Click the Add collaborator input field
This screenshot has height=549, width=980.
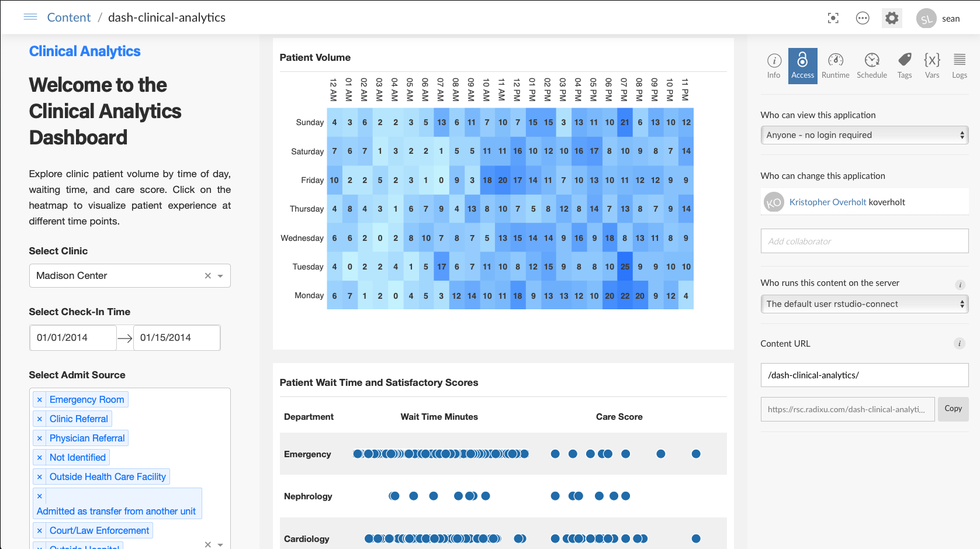coord(864,241)
